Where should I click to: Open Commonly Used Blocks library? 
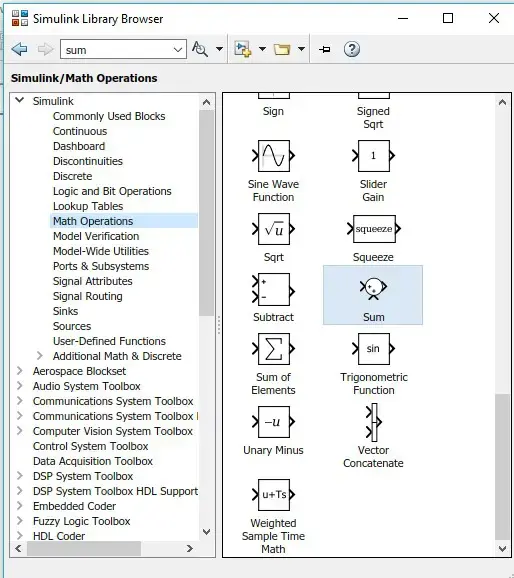pos(109,116)
